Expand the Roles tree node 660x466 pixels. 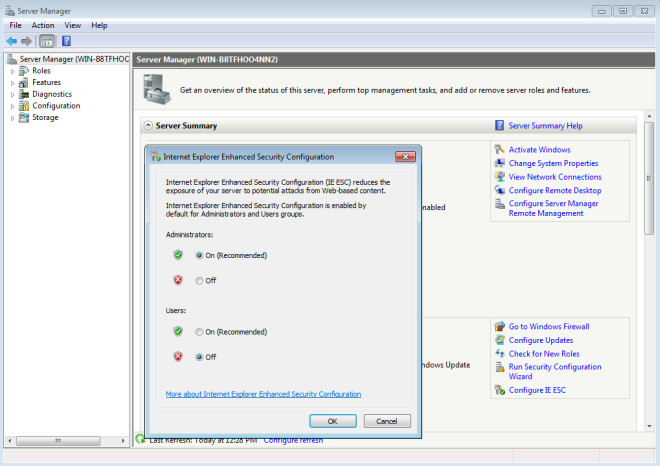click(13, 71)
